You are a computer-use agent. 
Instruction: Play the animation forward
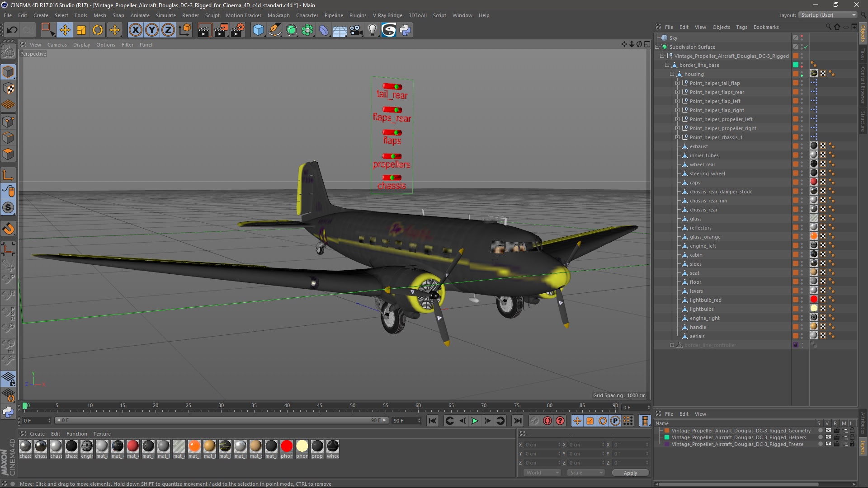click(475, 421)
